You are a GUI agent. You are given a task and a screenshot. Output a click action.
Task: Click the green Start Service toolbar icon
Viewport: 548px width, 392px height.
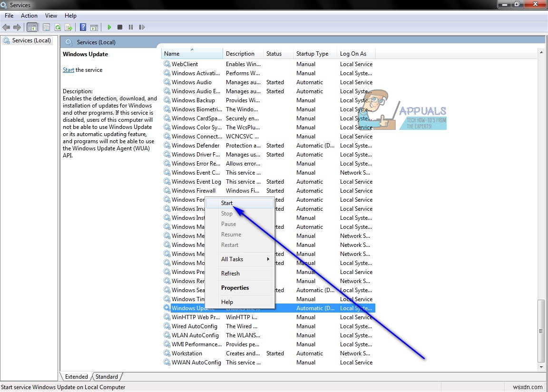pos(109,27)
